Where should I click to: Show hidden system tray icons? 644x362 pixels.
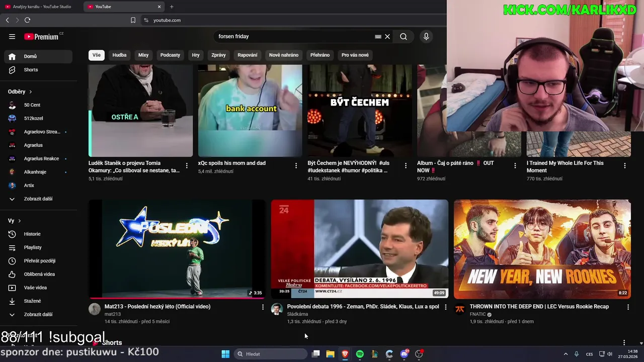[x=566, y=354]
